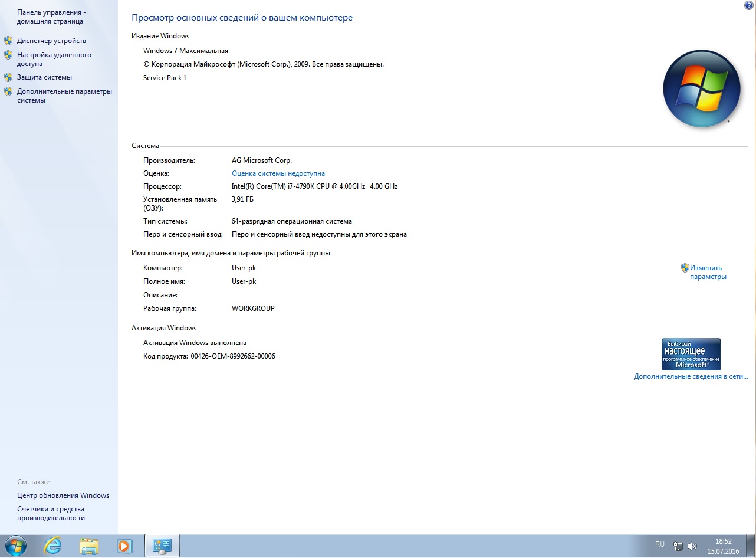The height and width of the screenshot is (558, 756).
Task: Click the genuine Microsoft software badge
Action: click(x=691, y=354)
